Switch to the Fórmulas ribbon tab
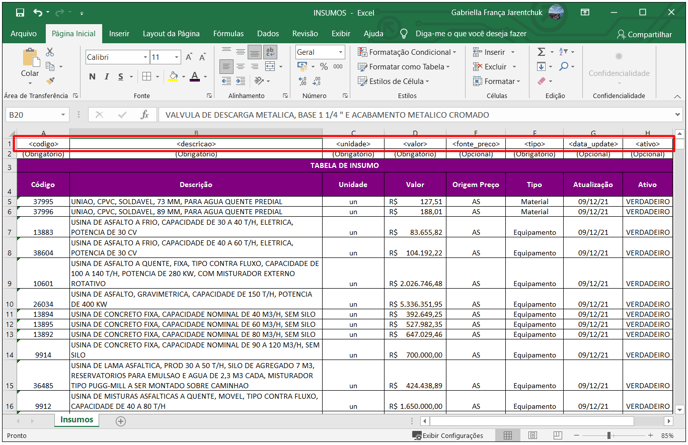Viewport: 688px width, 445px height. click(228, 33)
